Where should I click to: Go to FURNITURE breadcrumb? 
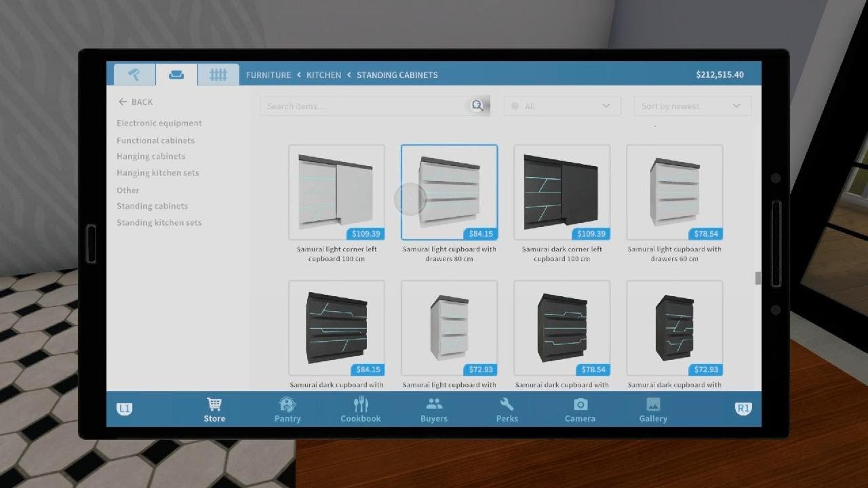[x=269, y=75]
